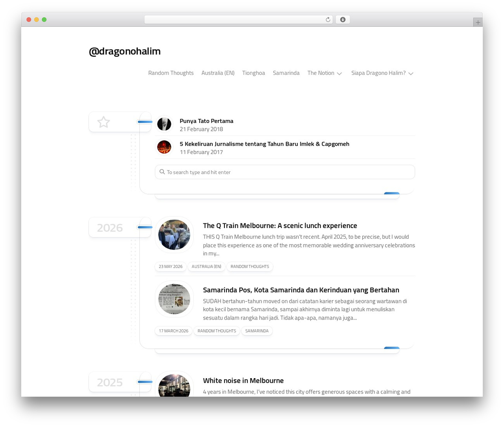Open 5 Kekeliruan Jurnalisme Imlek post
Image resolution: width=504 pixels, height=427 pixels.
click(x=265, y=144)
